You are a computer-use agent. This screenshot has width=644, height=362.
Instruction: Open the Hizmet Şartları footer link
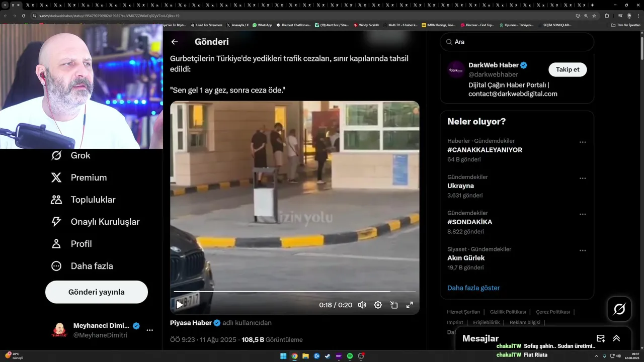pyautogui.click(x=463, y=312)
